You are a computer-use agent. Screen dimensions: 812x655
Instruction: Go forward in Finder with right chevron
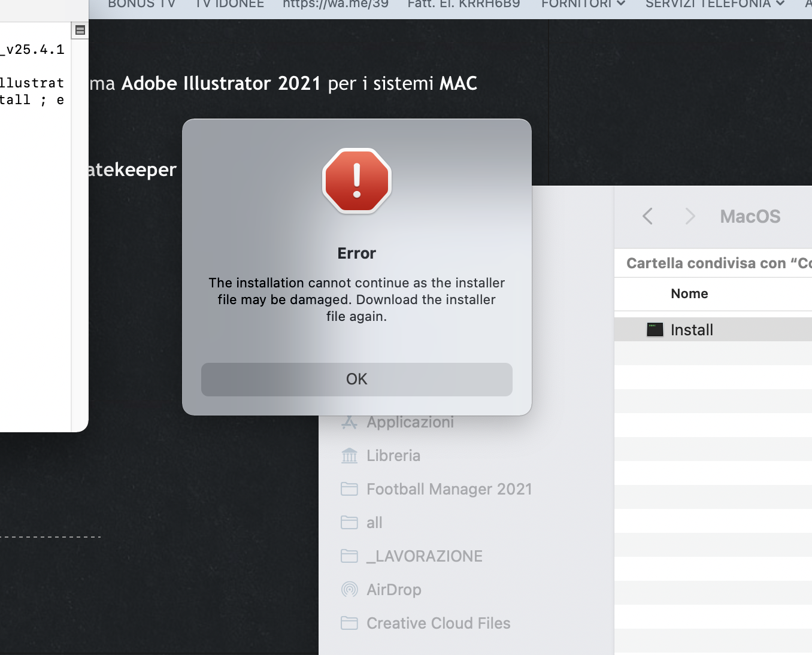pyautogui.click(x=690, y=216)
